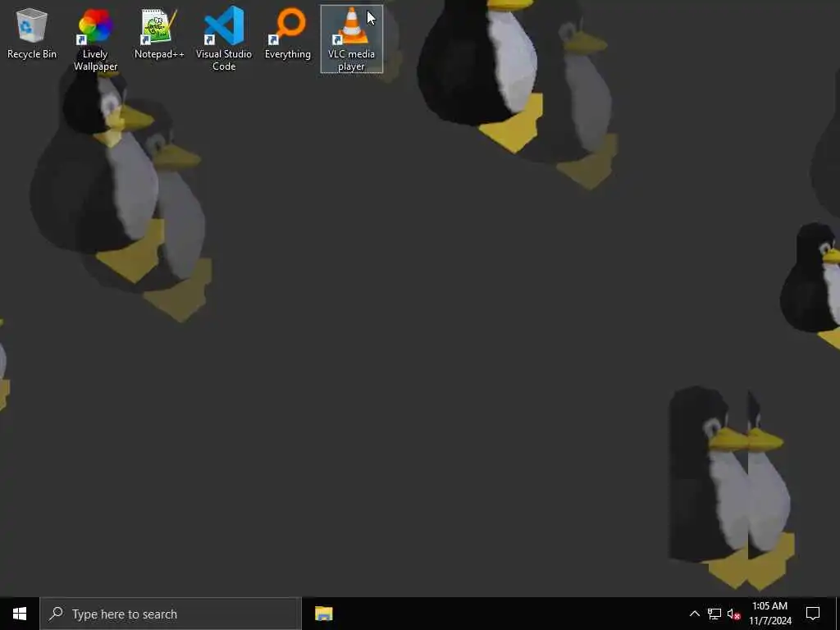
Task: Click the Show desktop strip at the taskbar edge
Action: pyautogui.click(x=838, y=614)
